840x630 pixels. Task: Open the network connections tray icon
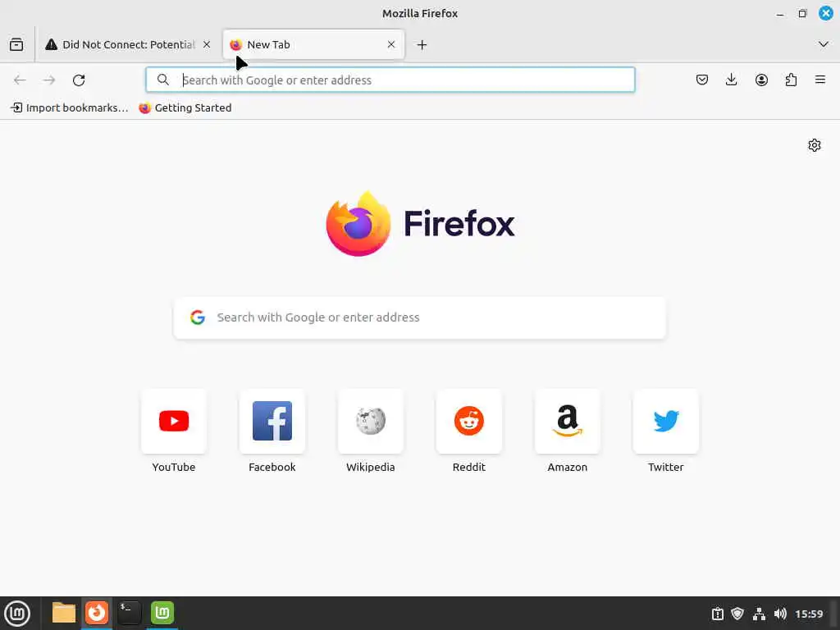[759, 614]
